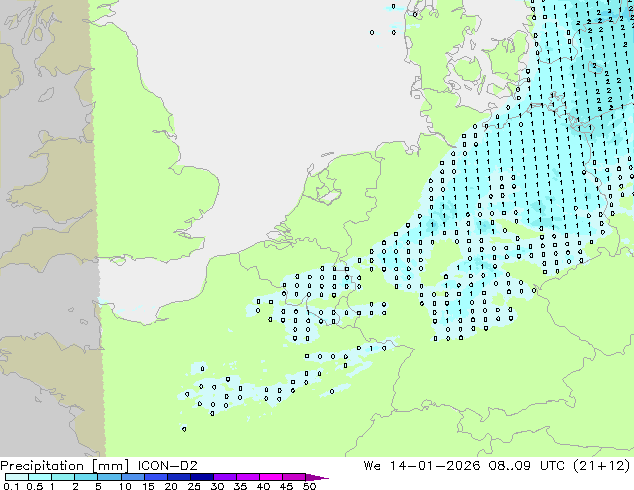Pick the legend swatch between 0.1 and 0.5
Viewport: 634px width, 490px height.
(17, 477)
